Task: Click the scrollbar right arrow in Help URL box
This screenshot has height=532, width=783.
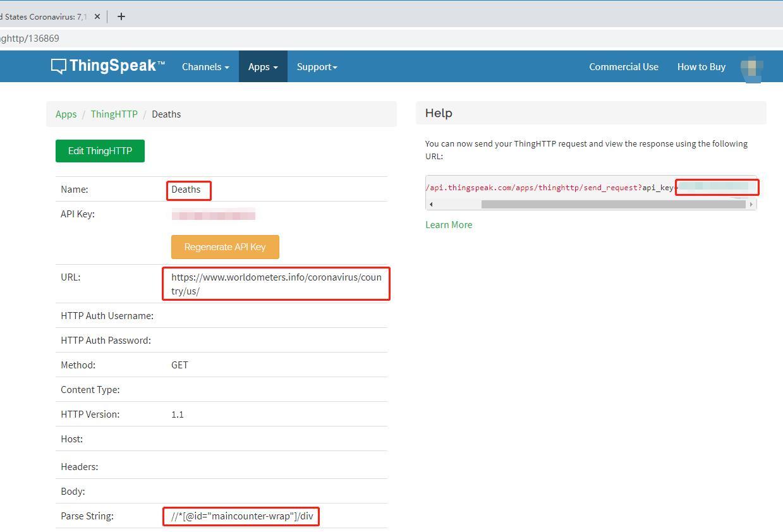Action: tap(751, 204)
